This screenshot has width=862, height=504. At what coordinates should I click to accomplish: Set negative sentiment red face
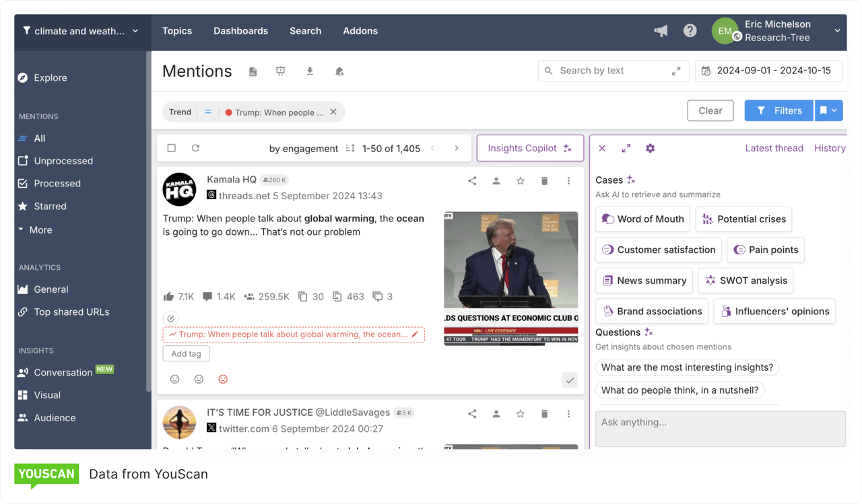pos(223,380)
